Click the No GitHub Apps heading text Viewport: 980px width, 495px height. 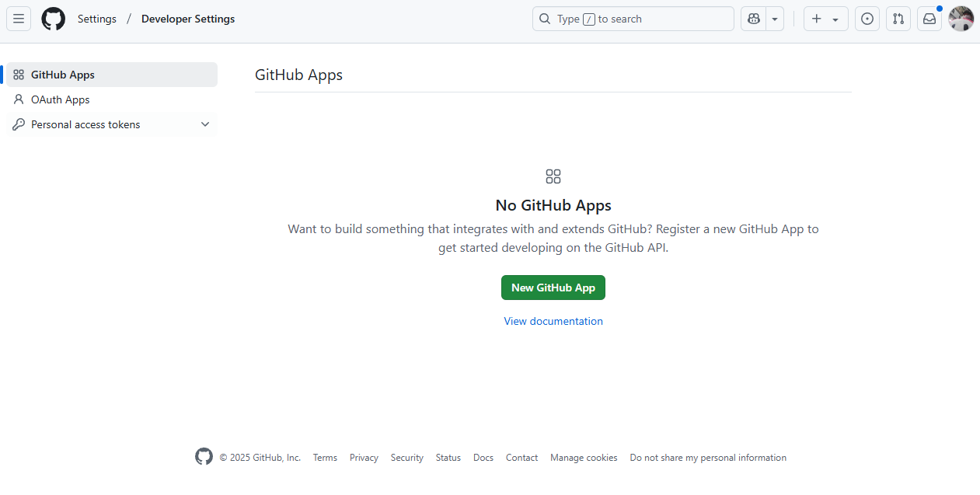point(553,205)
